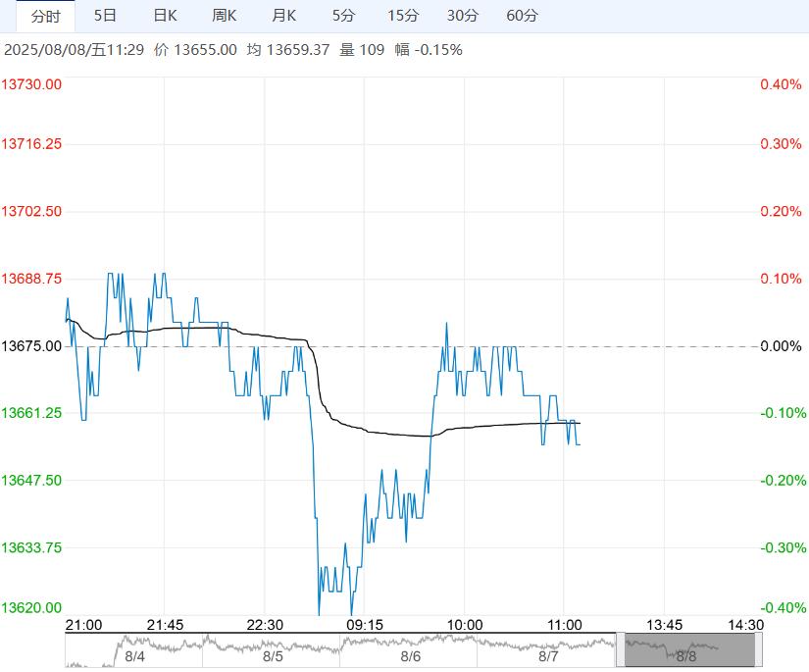
Task: Switch to the 15分 interval
Action: (403, 16)
